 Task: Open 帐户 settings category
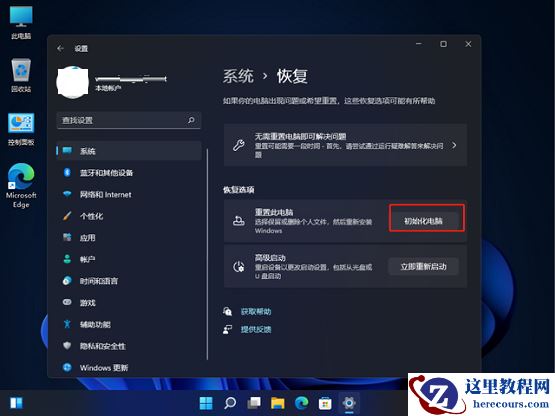(x=129, y=259)
